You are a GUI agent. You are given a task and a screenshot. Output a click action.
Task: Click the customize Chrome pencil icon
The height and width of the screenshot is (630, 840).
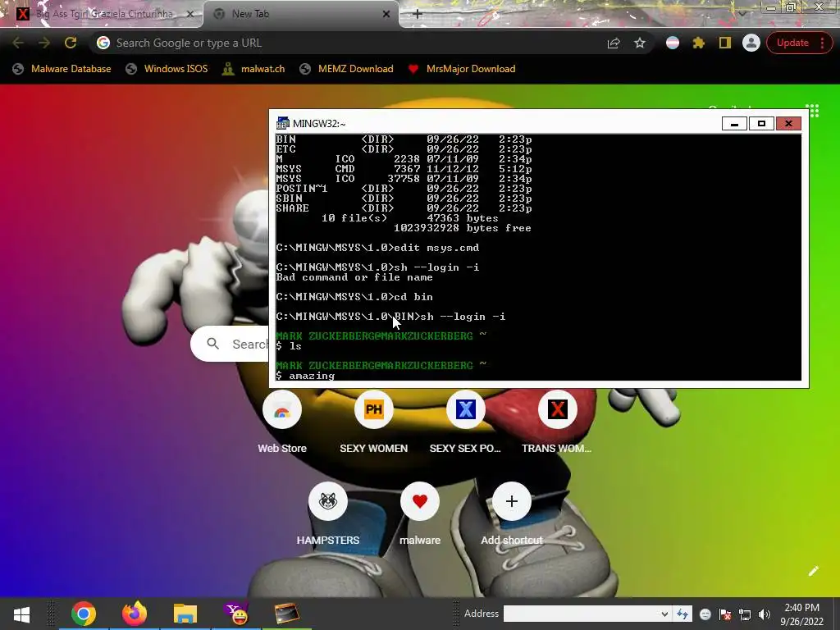coord(813,571)
